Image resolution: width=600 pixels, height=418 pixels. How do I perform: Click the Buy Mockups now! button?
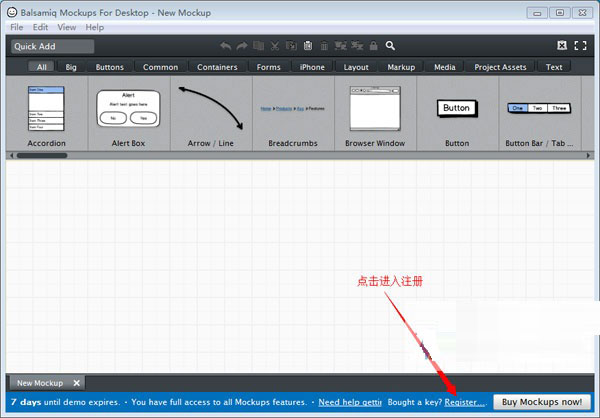click(542, 402)
